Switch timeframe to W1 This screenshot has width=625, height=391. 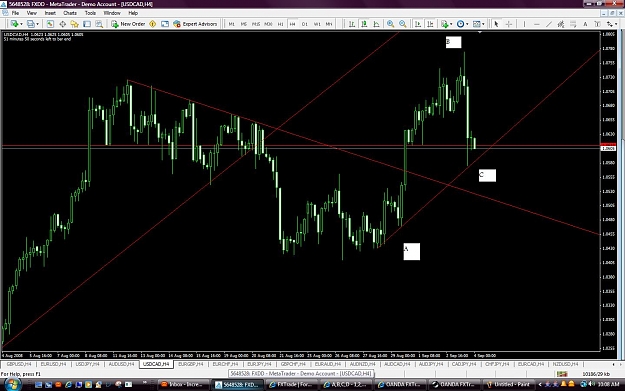pos(317,24)
